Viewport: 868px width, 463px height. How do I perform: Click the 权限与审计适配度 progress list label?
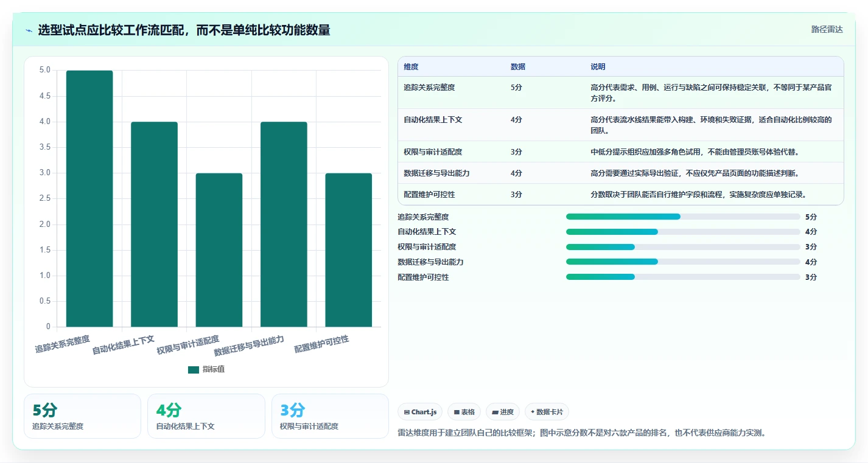coord(427,247)
